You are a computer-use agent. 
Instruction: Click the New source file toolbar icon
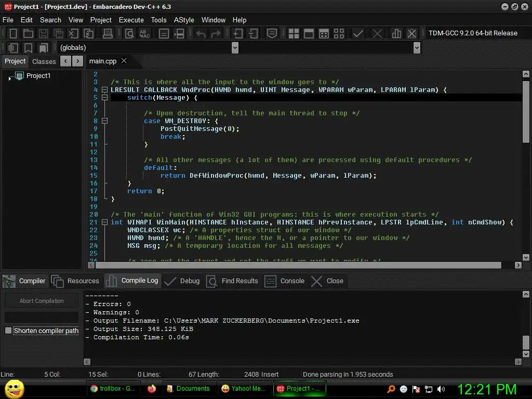[x=13, y=33]
